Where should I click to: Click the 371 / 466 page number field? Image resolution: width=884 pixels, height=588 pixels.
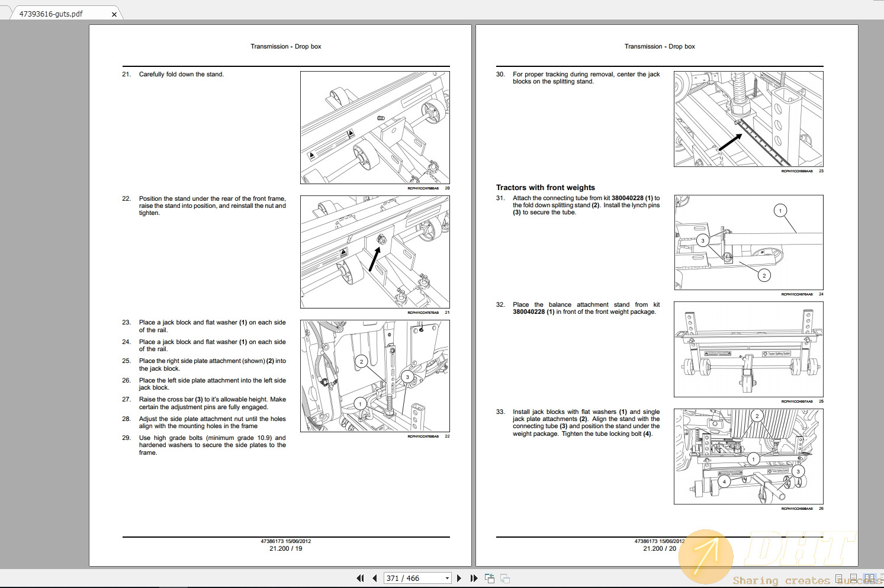coord(413,578)
